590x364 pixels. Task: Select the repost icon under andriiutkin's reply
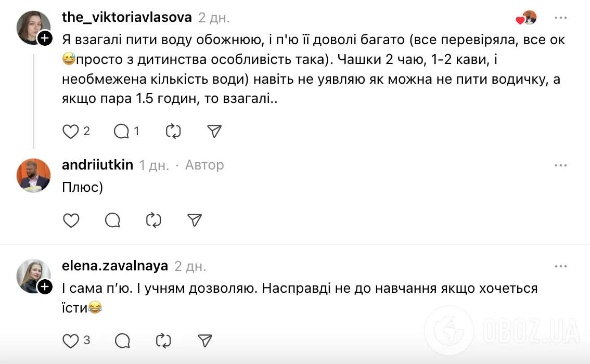[153, 220]
